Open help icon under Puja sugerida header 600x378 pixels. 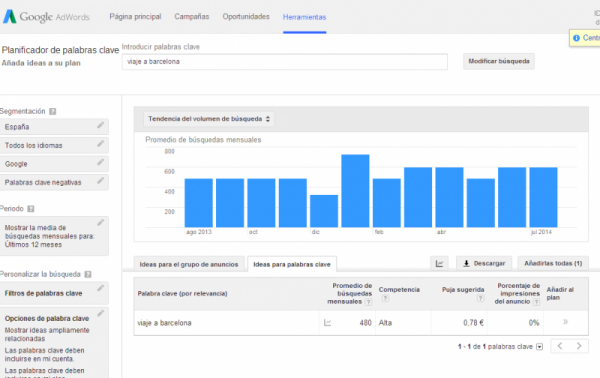(480, 298)
